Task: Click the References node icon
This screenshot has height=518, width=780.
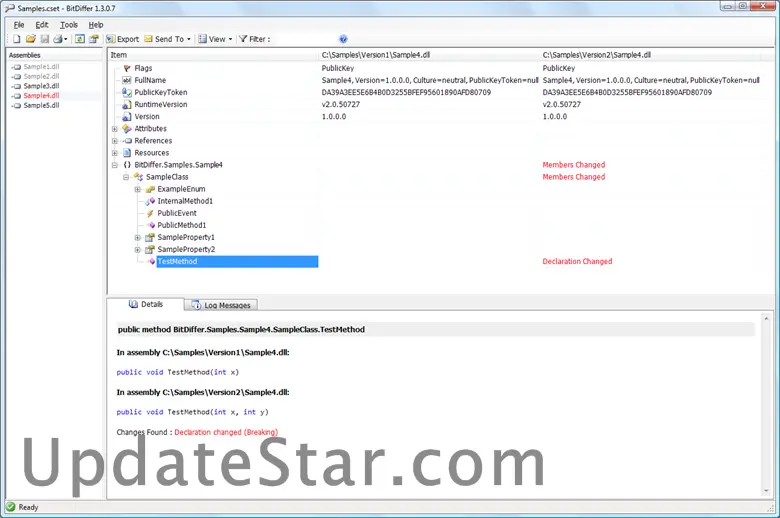Action: 127,141
